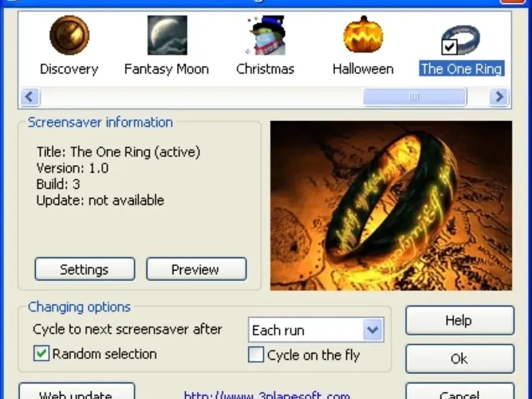Click the Preview button

[196, 269]
